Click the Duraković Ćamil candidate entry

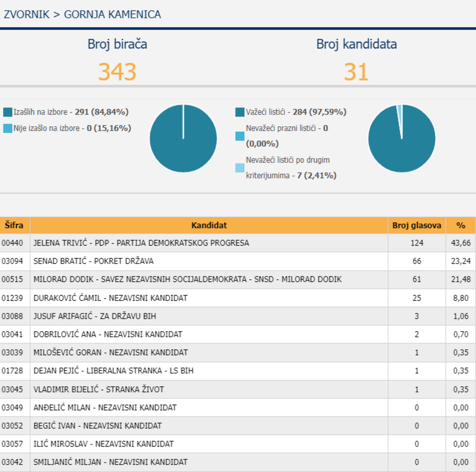coord(110,298)
